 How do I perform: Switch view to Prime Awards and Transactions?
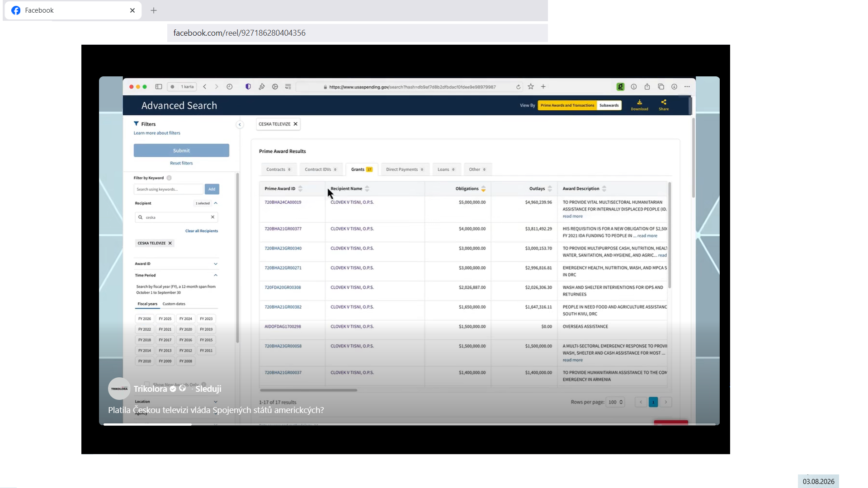coord(567,105)
